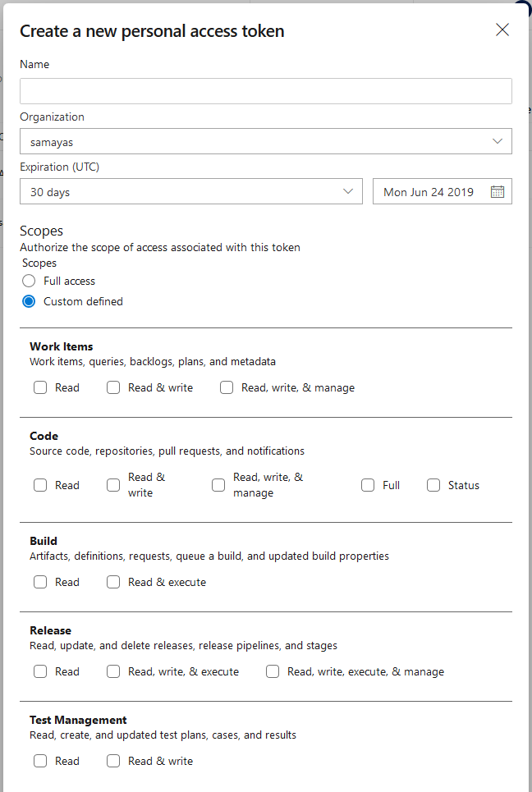Click the Name text input field
This screenshot has width=532, height=792.
pyautogui.click(x=265, y=91)
